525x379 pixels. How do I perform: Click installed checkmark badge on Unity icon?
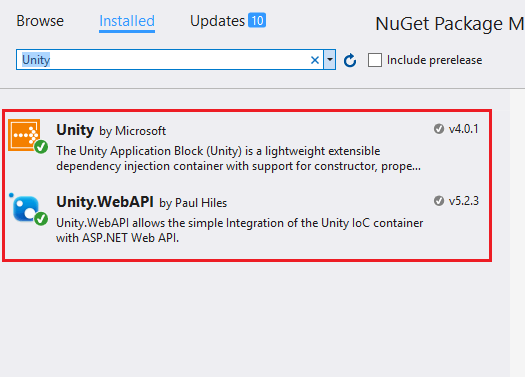click(41, 147)
